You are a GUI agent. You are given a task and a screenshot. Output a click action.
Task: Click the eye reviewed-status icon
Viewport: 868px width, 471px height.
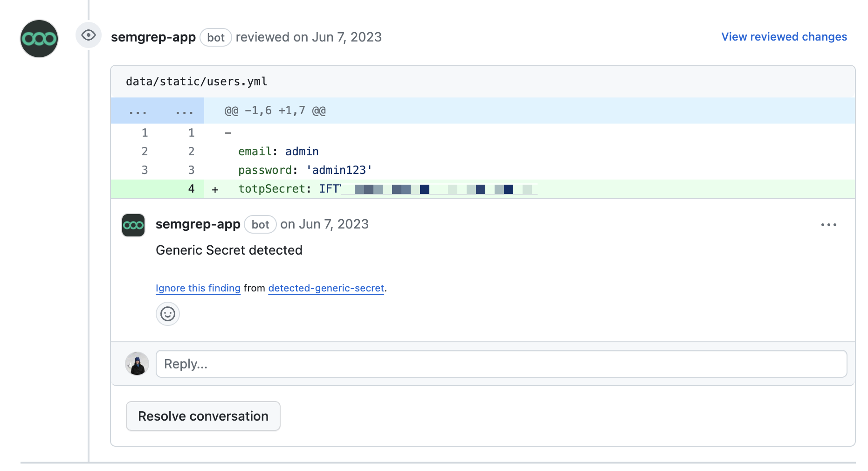88,35
